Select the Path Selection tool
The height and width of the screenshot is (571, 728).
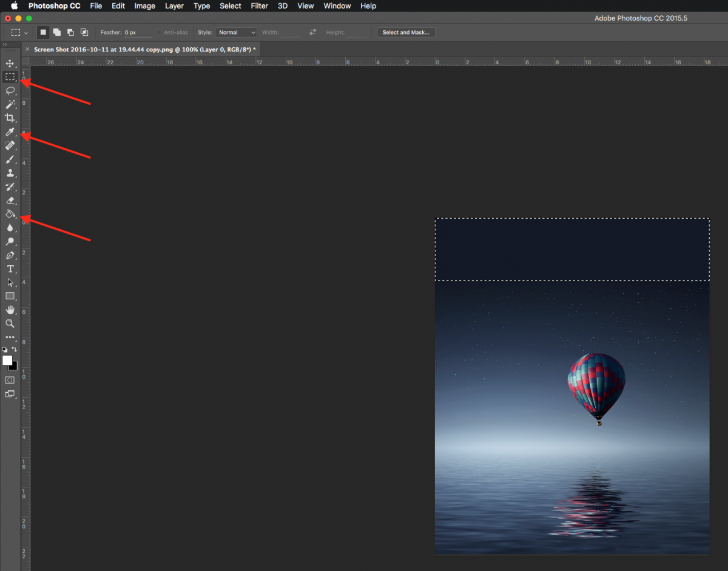coord(10,282)
